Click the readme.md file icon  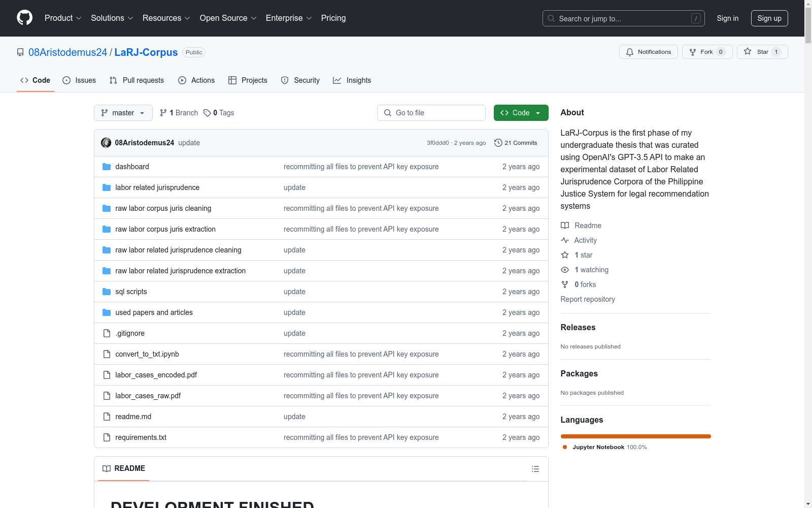[x=107, y=417]
